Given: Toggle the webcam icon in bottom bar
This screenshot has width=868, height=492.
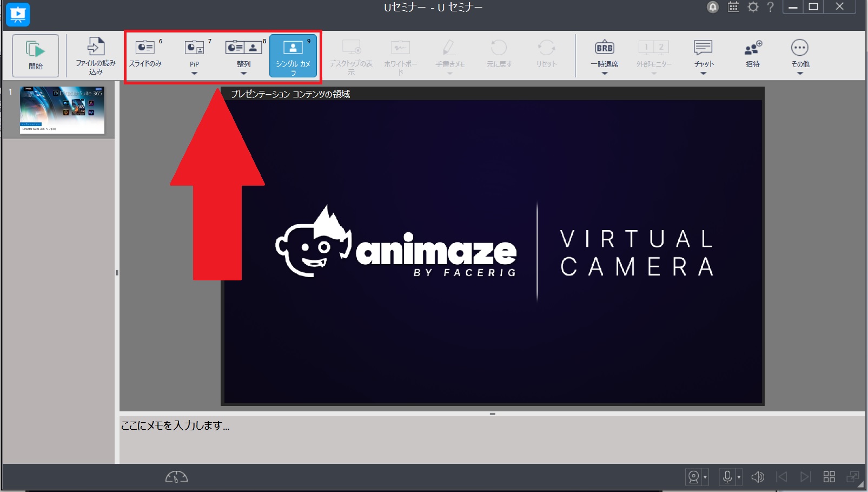Looking at the screenshot, I should point(693,477).
